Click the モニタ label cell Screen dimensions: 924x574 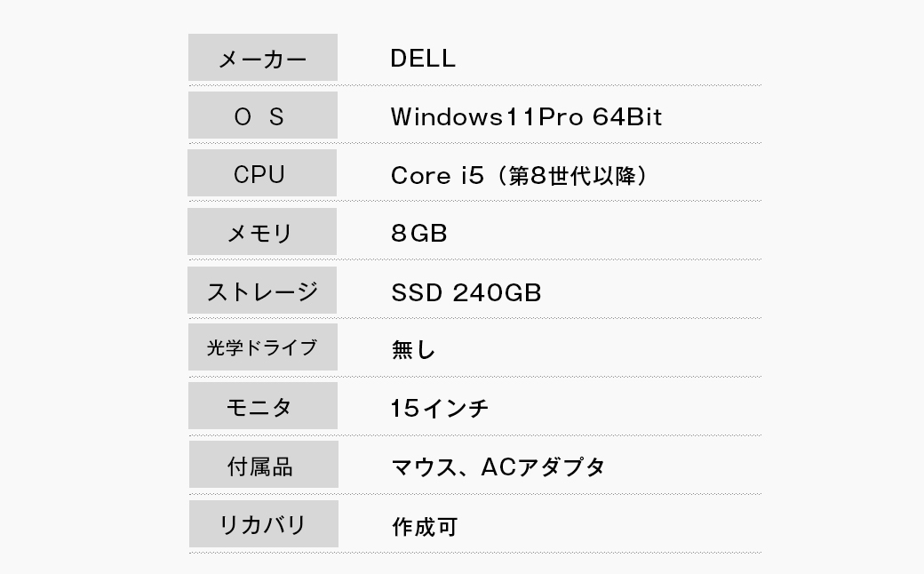262,407
